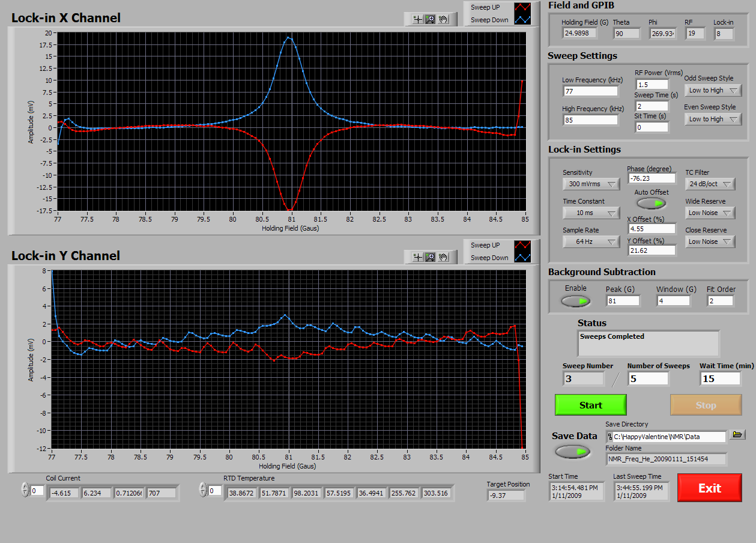Click the High Frequency (kHz) field
This screenshot has height=543, width=756.
click(x=590, y=120)
